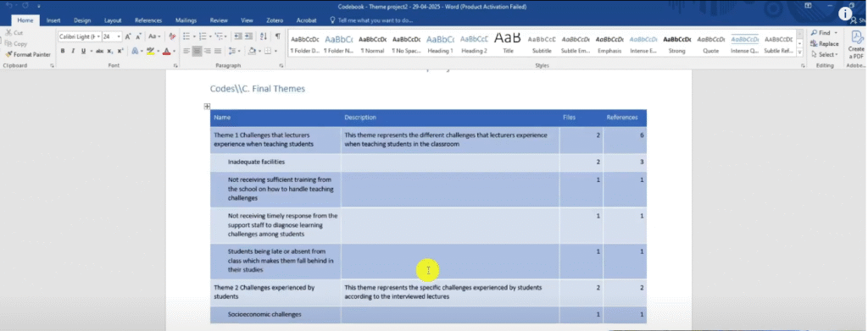
Task: Clear all formatting icon
Action: (172, 36)
